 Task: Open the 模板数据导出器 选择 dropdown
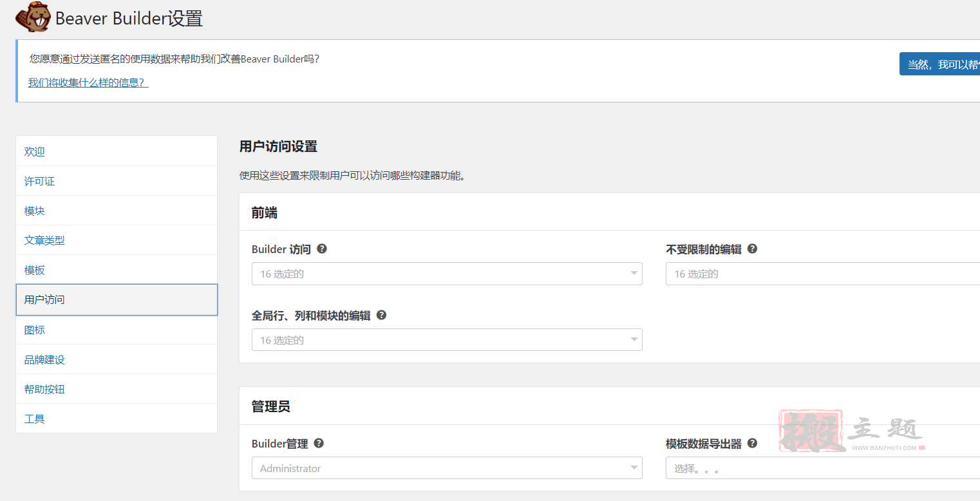(x=823, y=468)
